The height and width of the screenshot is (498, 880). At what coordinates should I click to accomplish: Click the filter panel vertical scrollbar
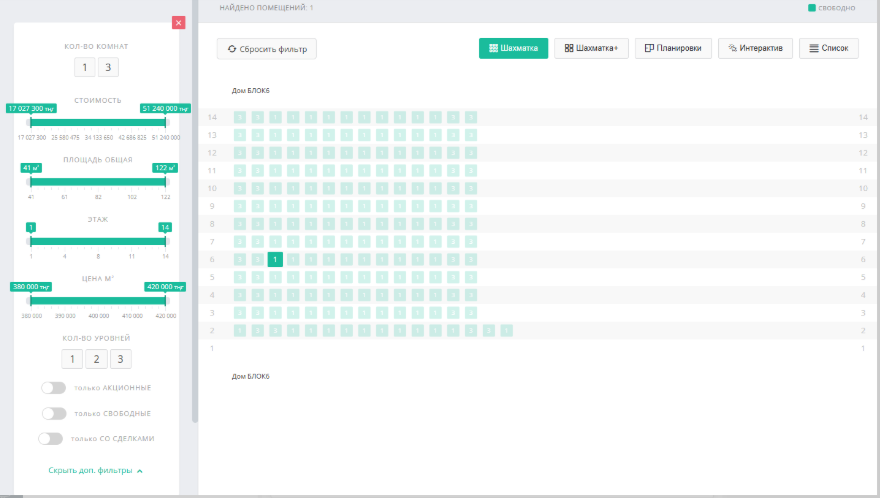coord(194,200)
